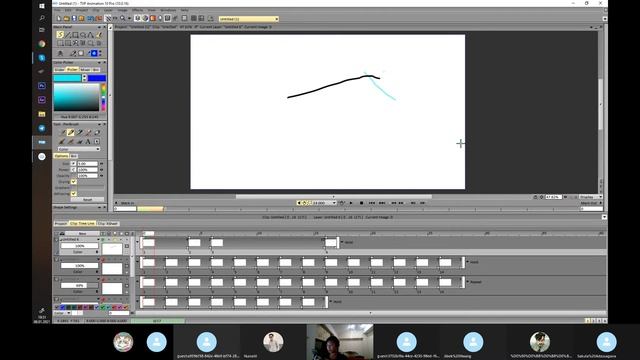Toggle the selection checkbox of the bottom layer
The width and height of the screenshot is (640, 360).
(x=56, y=300)
